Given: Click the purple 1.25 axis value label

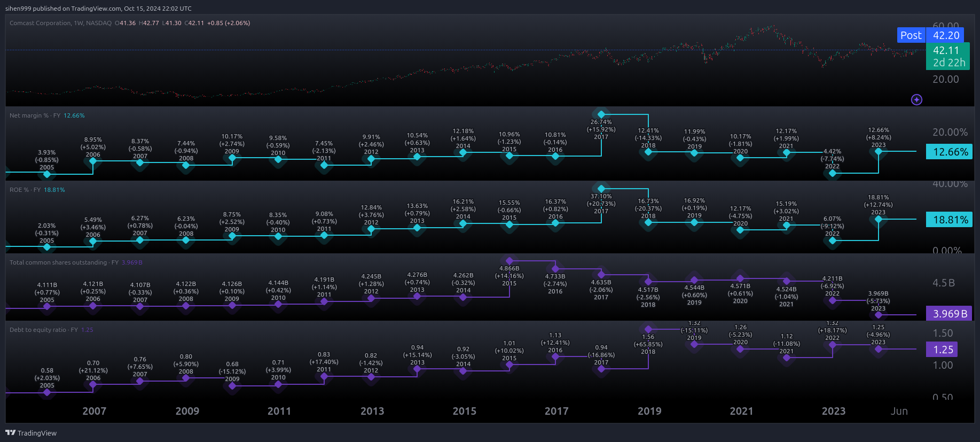Looking at the screenshot, I should tap(942, 350).
